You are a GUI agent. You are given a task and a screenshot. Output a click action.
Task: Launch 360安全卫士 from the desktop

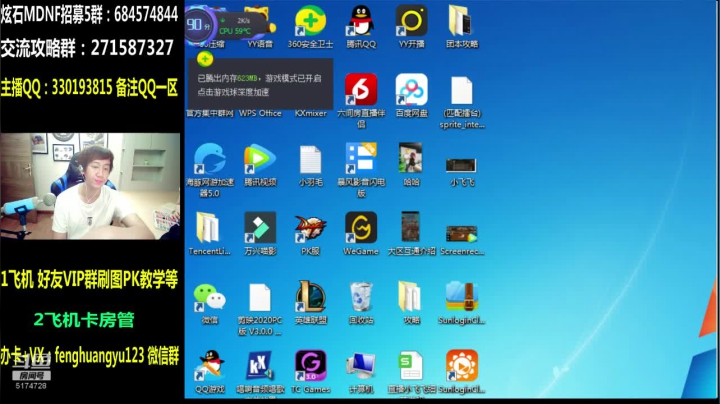coord(310,27)
